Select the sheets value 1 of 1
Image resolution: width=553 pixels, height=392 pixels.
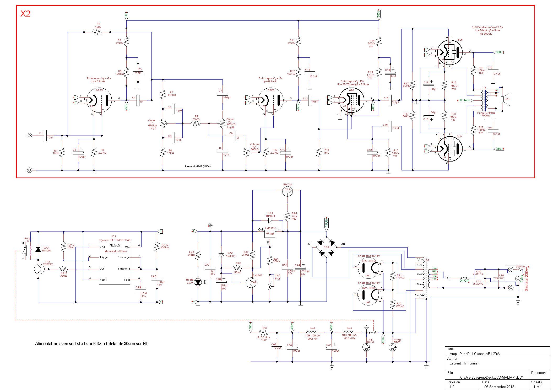537,387
